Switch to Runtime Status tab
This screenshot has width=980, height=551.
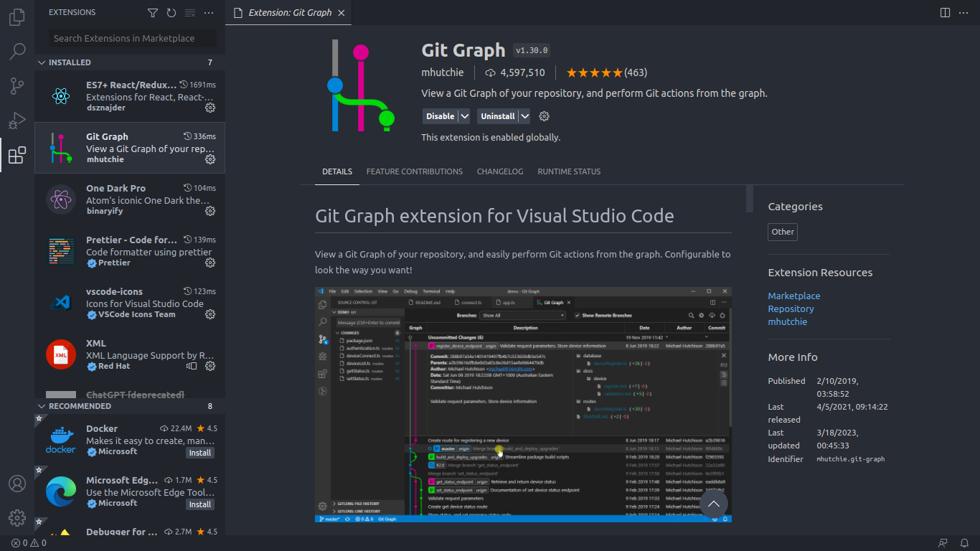[569, 171]
